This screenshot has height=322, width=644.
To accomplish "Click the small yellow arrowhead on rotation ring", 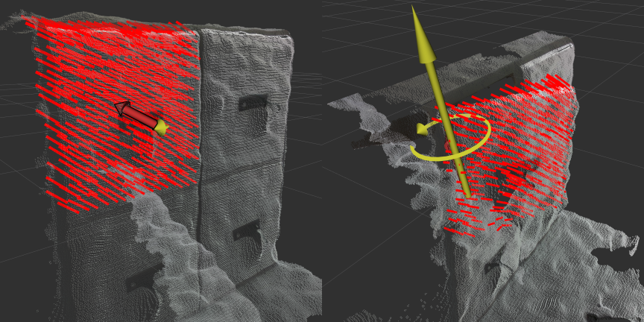I will click(x=422, y=130).
